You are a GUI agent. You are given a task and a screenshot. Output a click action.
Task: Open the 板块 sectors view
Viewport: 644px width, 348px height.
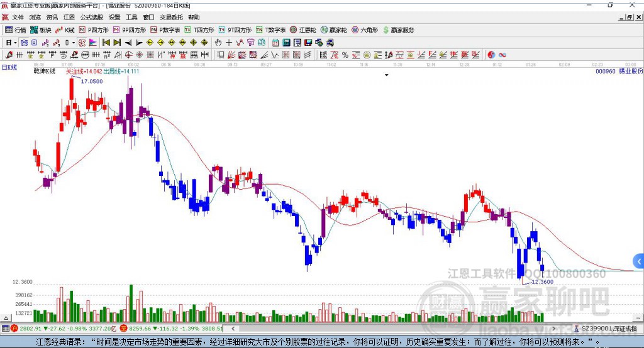click(x=41, y=30)
